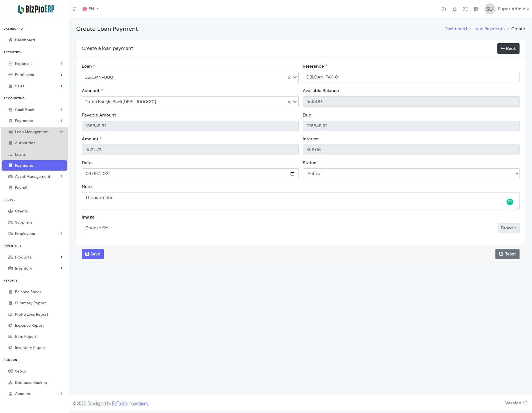This screenshot has width=532, height=413.
Task: Toggle the sidebar hamburger menu icon
Action: (75, 9)
